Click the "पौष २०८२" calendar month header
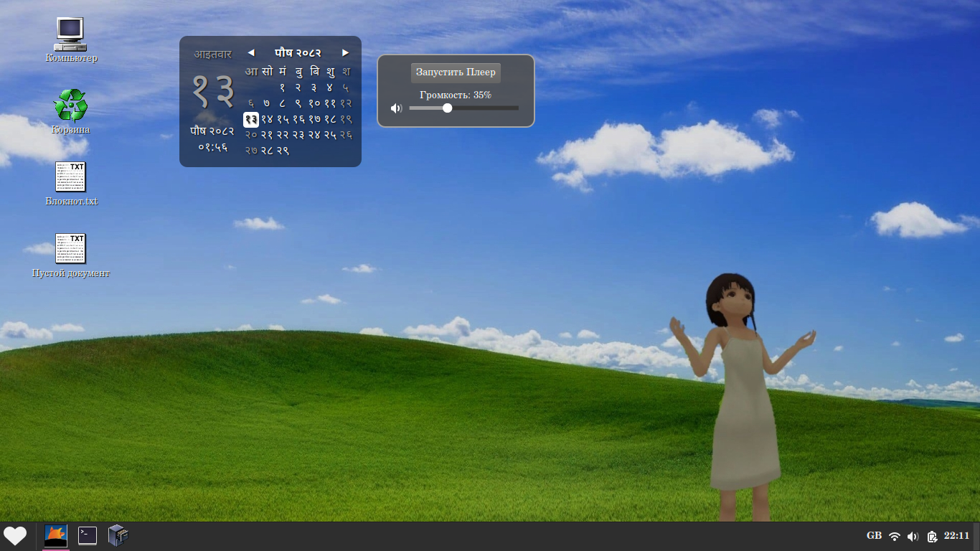Screen dimensions: 980x551 pyautogui.click(x=298, y=52)
